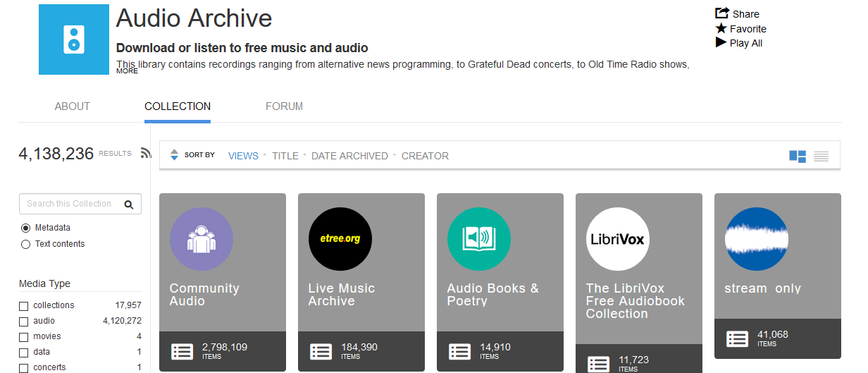The height and width of the screenshot is (373, 868).
Task: Open the Audio Books book-speaker icon
Action: click(x=479, y=239)
